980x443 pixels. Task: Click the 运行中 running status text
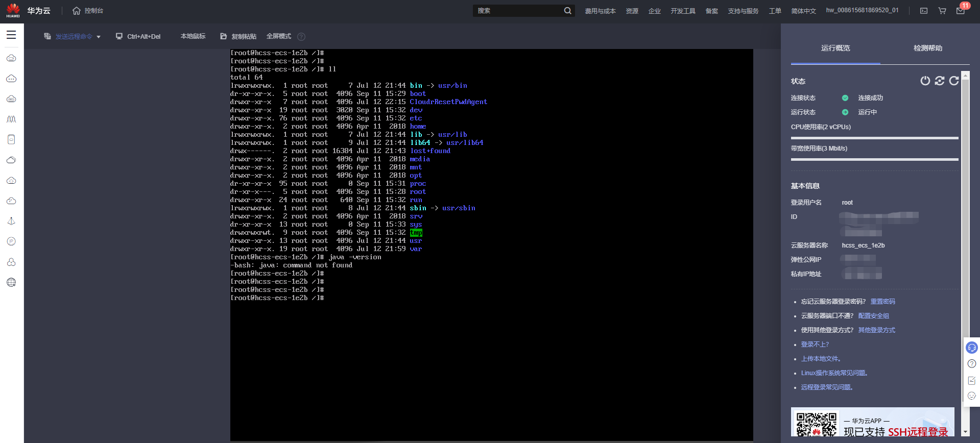[x=867, y=112]
